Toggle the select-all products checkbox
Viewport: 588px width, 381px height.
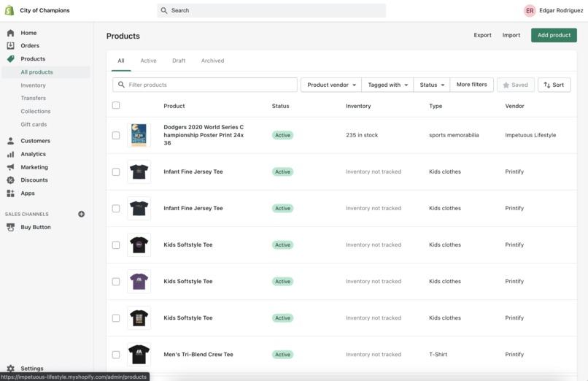coord(116,105)
